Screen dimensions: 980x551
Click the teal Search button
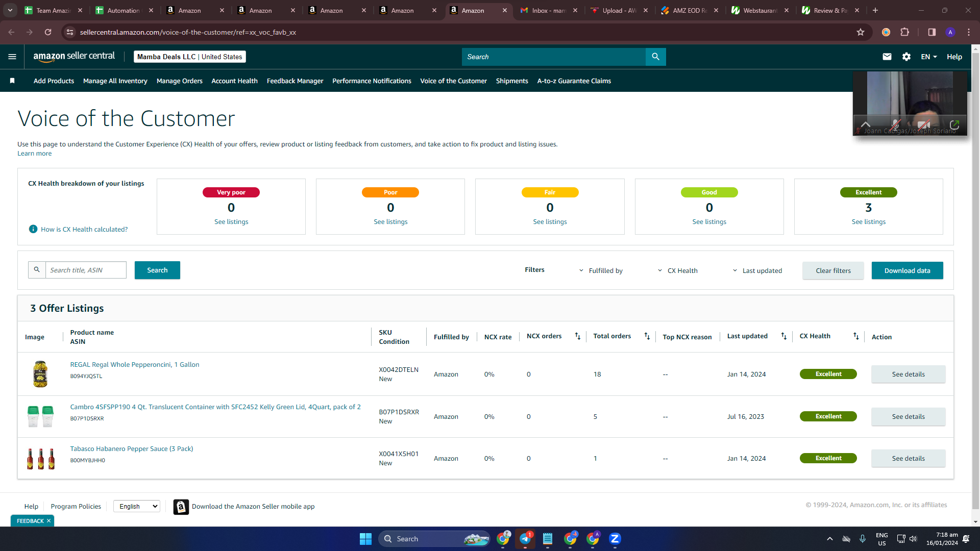(x=157, y=270)
